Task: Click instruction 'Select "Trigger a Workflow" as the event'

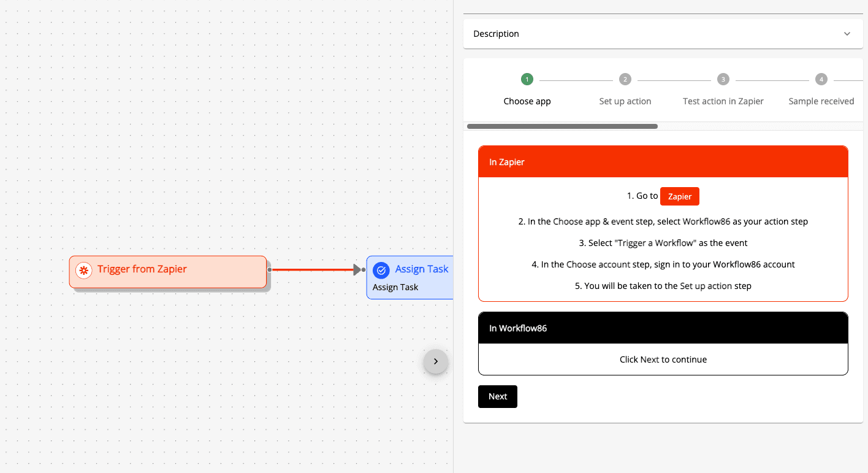Action: pos(663,243)
